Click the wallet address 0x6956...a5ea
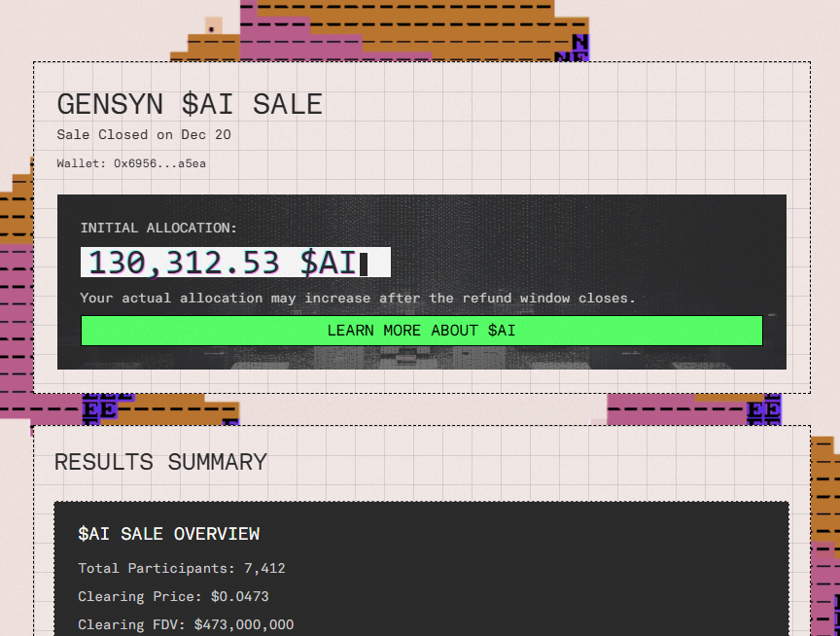 [130, 163]
